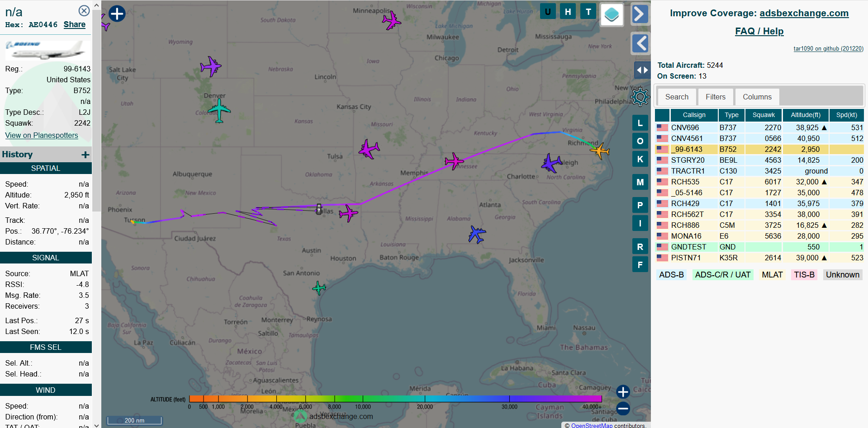Select MONA16 row in aircraft table
The height and width of the screenshot is (428, 868).
pyautogui.click(x=759, y=236)
